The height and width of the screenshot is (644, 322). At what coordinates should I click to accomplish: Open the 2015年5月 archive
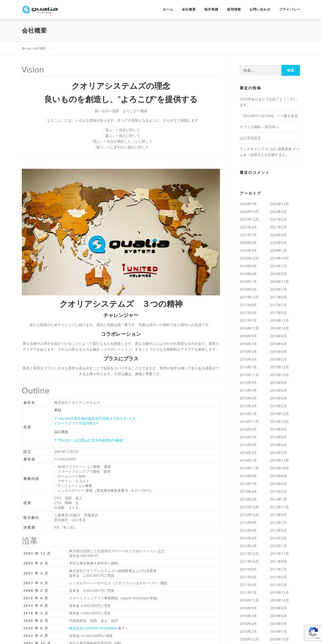coord(248,398)
